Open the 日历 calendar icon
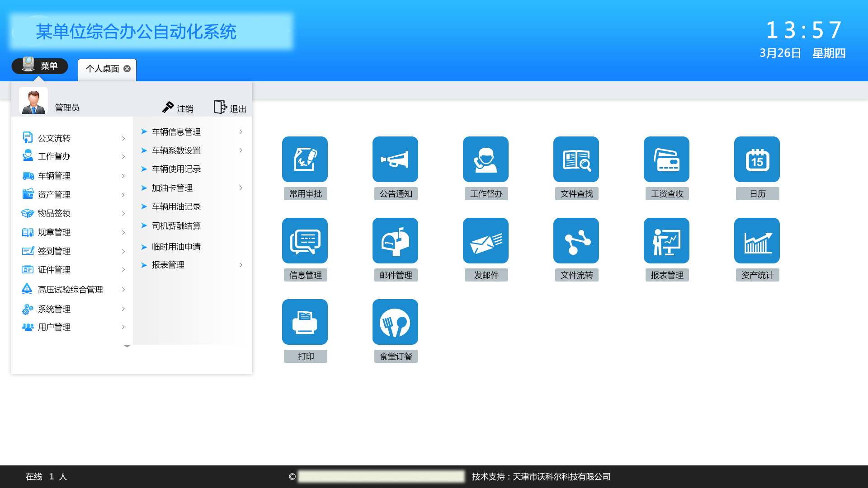The image size is (868, 488). 757,160
